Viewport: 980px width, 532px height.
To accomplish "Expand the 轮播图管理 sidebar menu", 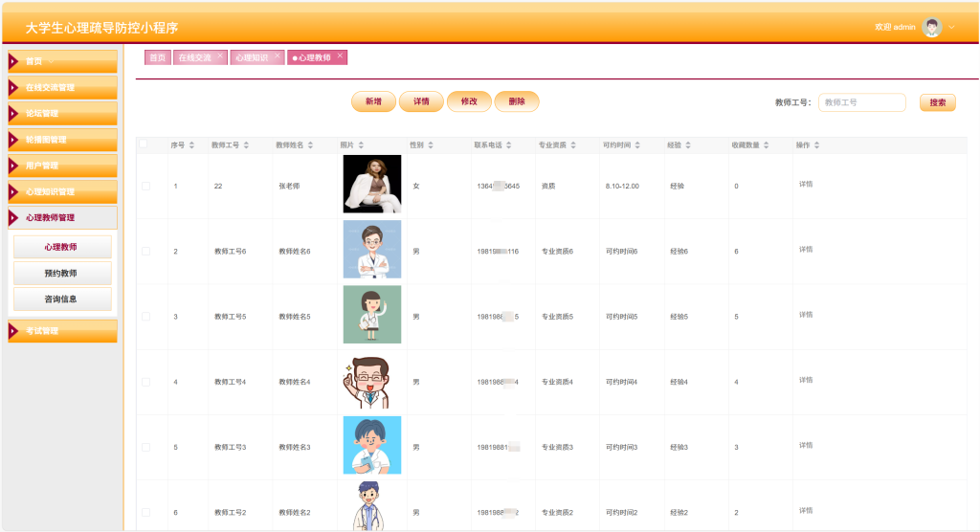I will click(x=62, y=140).
